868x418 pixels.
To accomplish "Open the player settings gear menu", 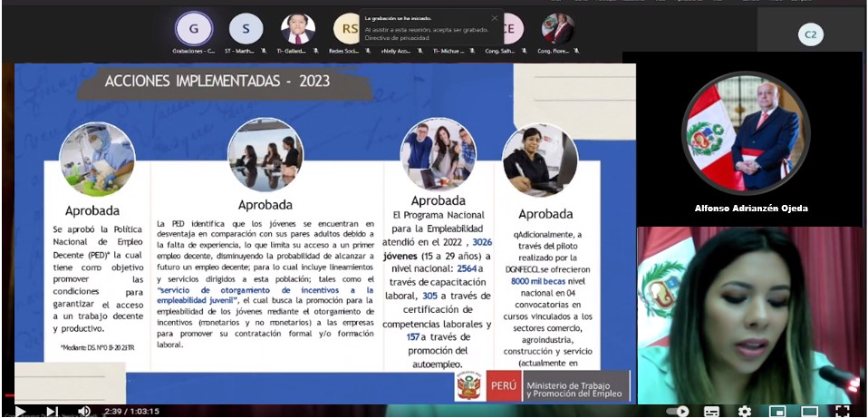I will [745, 411].
